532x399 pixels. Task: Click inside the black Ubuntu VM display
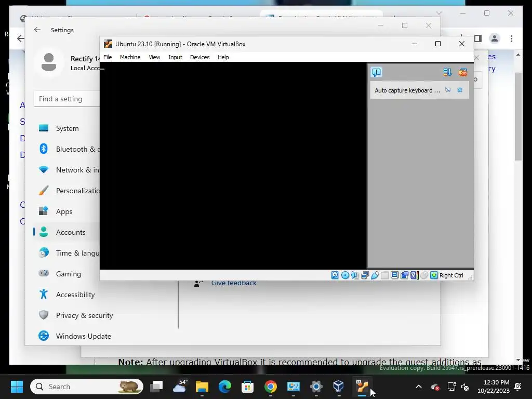233,166
